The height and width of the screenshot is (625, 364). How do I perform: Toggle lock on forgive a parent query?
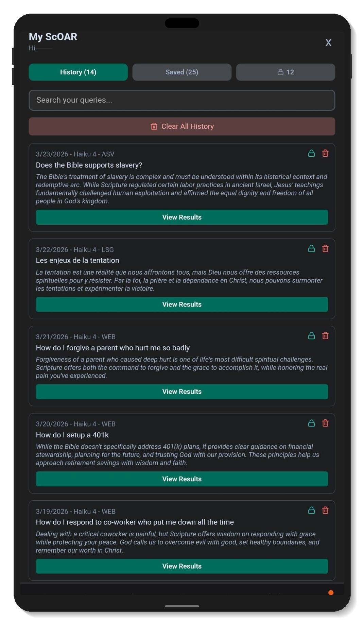pyautogui.click(x=311, y=336)
